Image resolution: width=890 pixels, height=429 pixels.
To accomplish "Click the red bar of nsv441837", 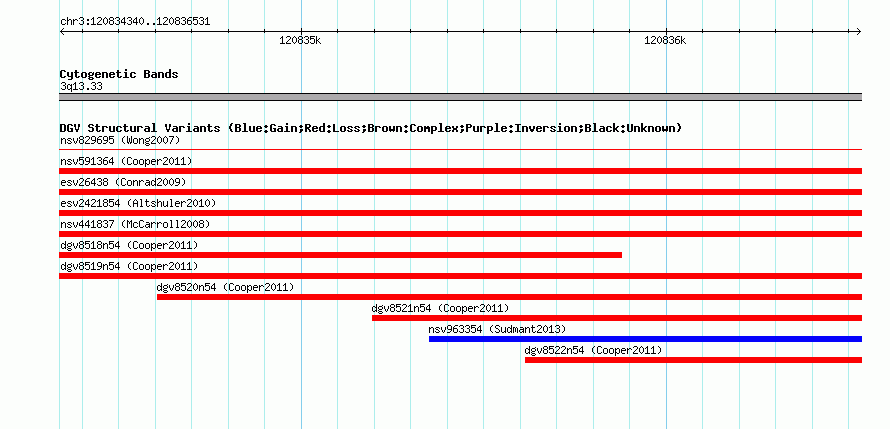I will [461, 234].
